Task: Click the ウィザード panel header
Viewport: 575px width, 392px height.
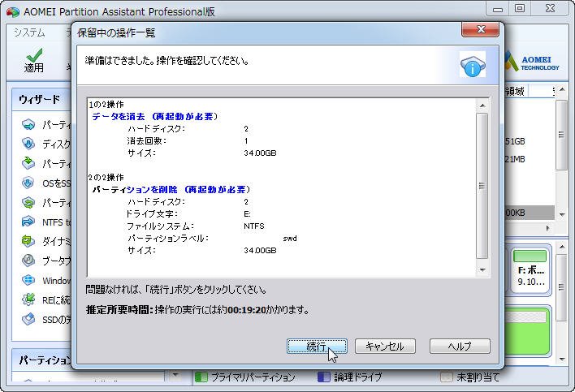Action: coord(41,99)
